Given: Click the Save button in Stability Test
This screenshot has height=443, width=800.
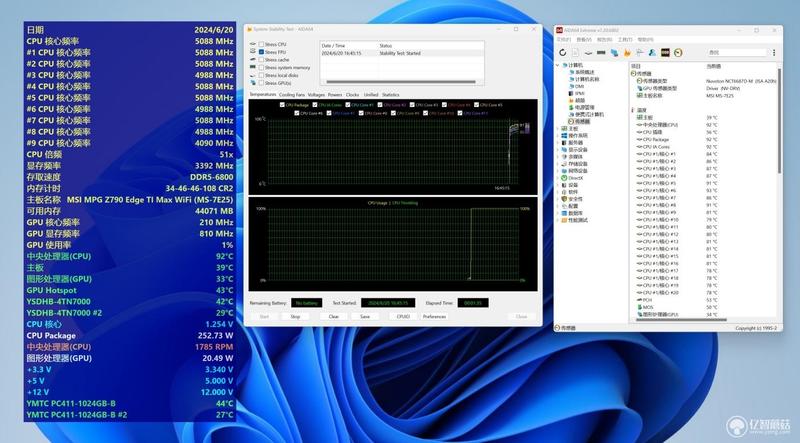Looking at the screenshot, I should 365,317.
